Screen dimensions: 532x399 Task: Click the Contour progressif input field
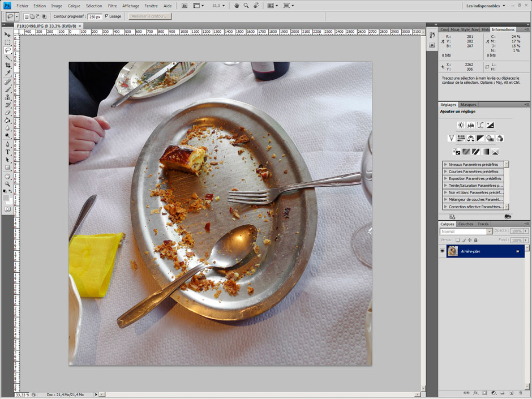pos(95,16)
